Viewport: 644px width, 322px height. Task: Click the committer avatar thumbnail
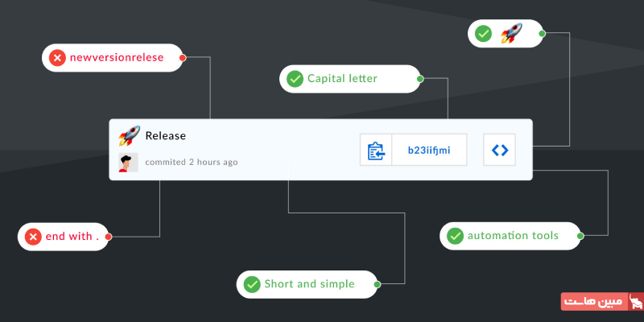[x=128, y=162]
